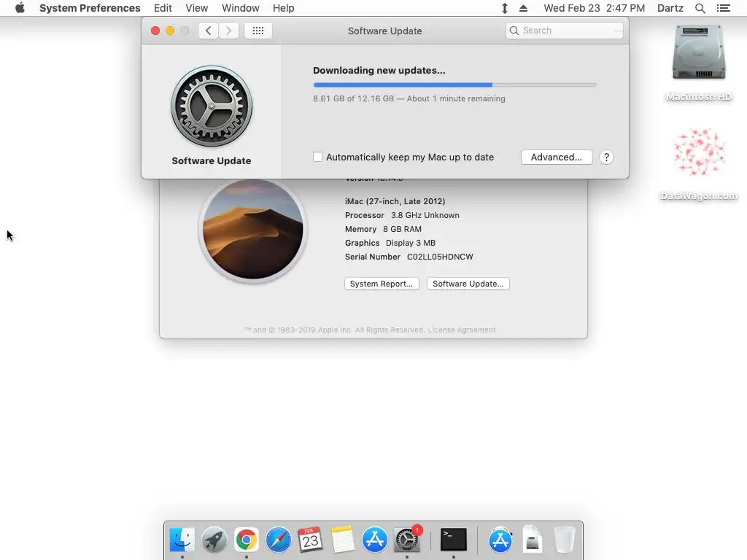Open Notes from the Dock
This screenshot has height=560, width=747.
pyautogui.click(x=343, y=540)
